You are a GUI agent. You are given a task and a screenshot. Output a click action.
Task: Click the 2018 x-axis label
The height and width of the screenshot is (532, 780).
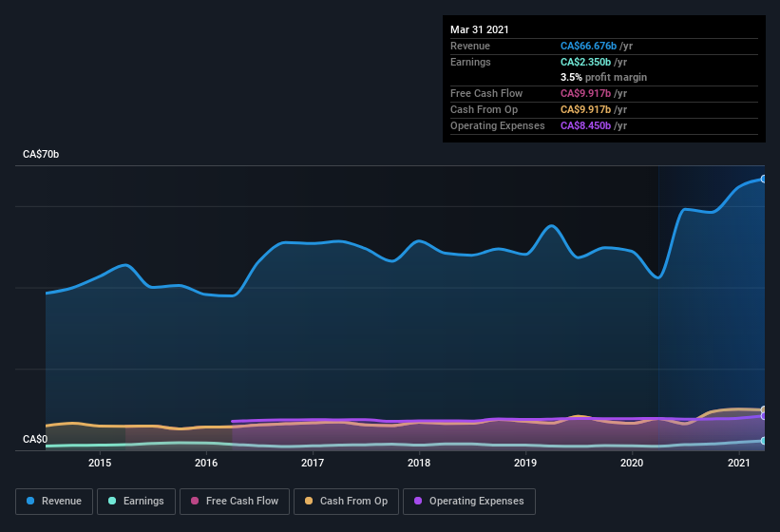pyautogui.click(x=419, y=463)
